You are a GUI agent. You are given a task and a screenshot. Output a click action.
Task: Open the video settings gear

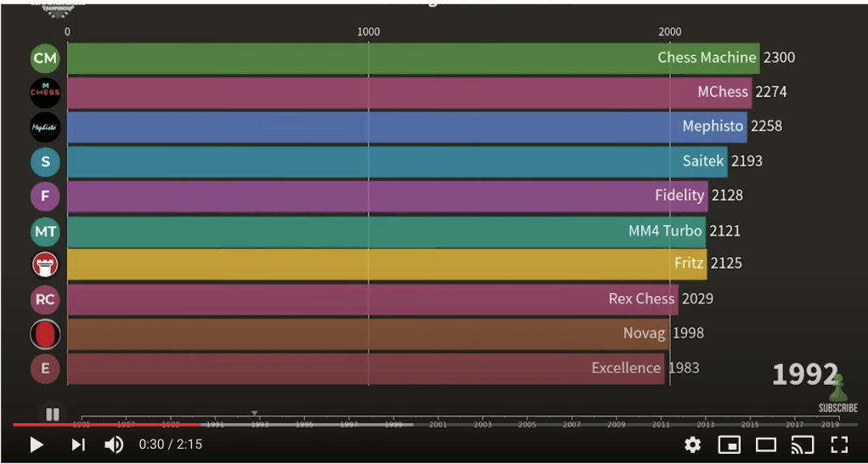coord(693,444)
